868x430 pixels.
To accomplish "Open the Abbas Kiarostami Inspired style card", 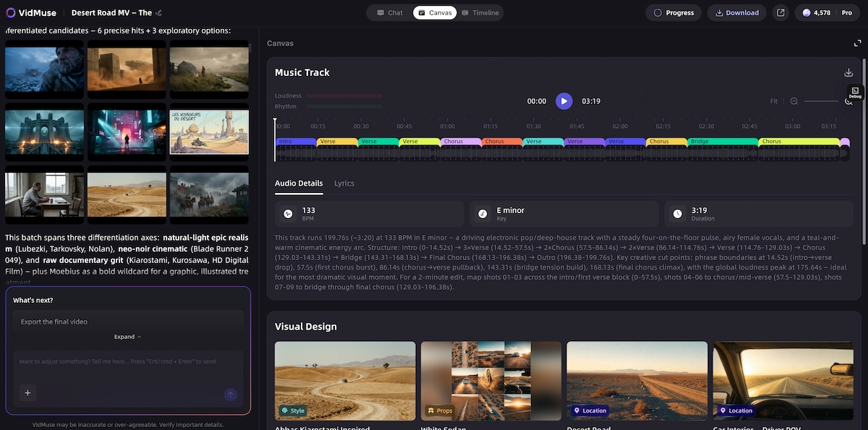I will tap(345, 381).
